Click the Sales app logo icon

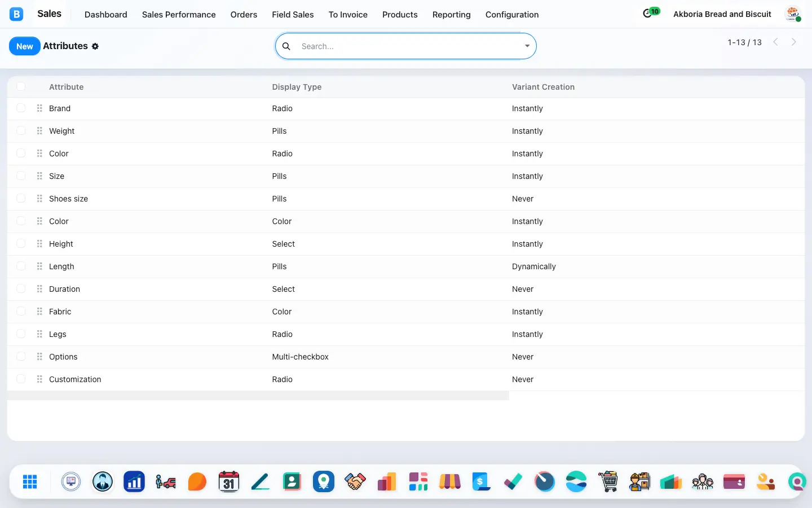point(16,14)
